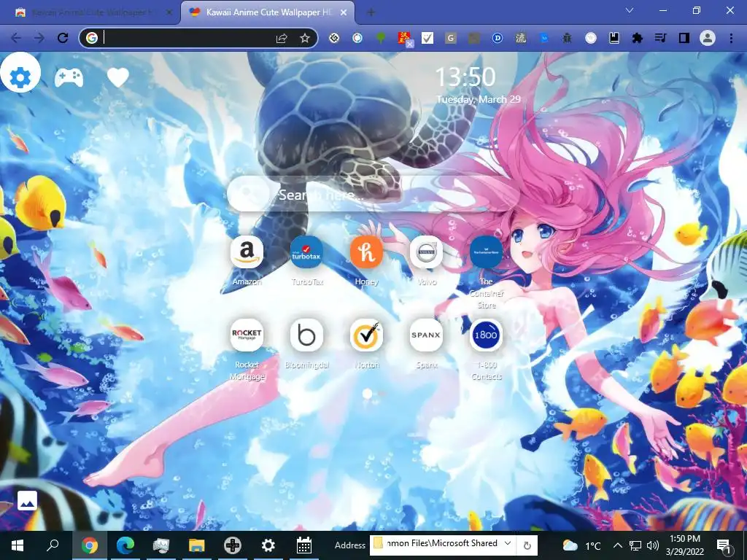The height and width of the screenshot is (560, 747).
Task: Click the bug-shaped extension icon
Action: 567,38
